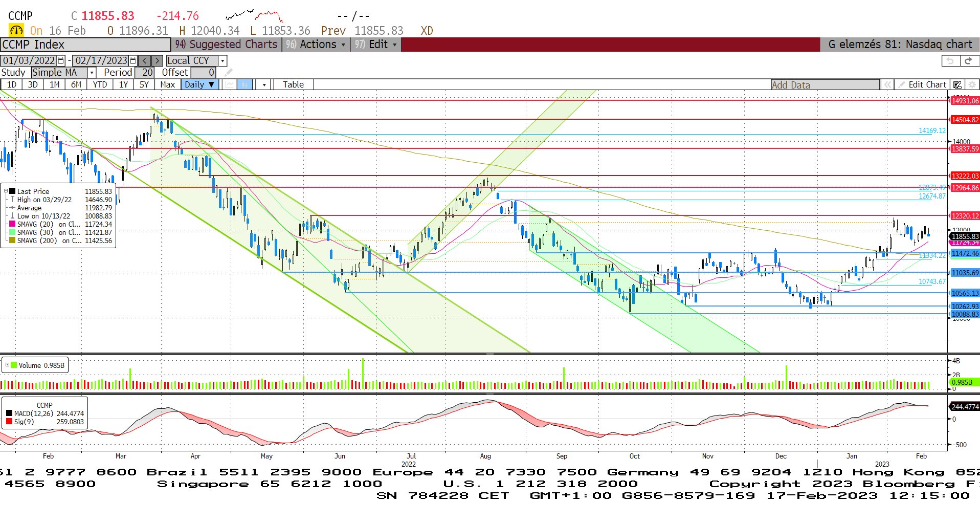The width and height of the screenshot is (980, 524).
Task: Select the Max range tab
Action: [168, 84]
